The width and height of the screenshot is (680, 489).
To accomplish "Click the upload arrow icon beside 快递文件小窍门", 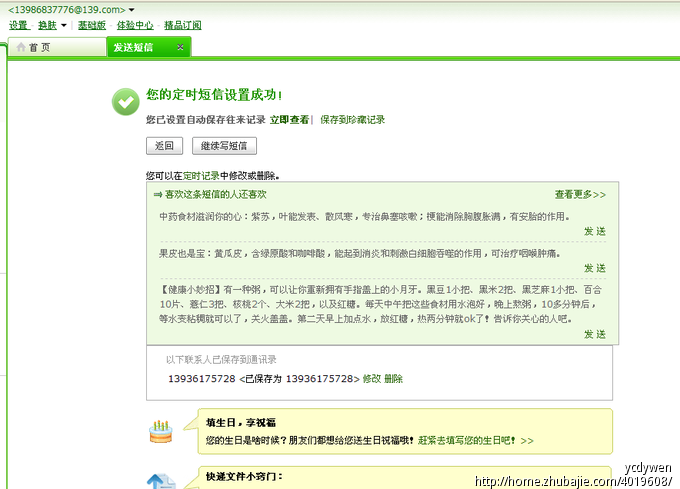I will point(161,481).
